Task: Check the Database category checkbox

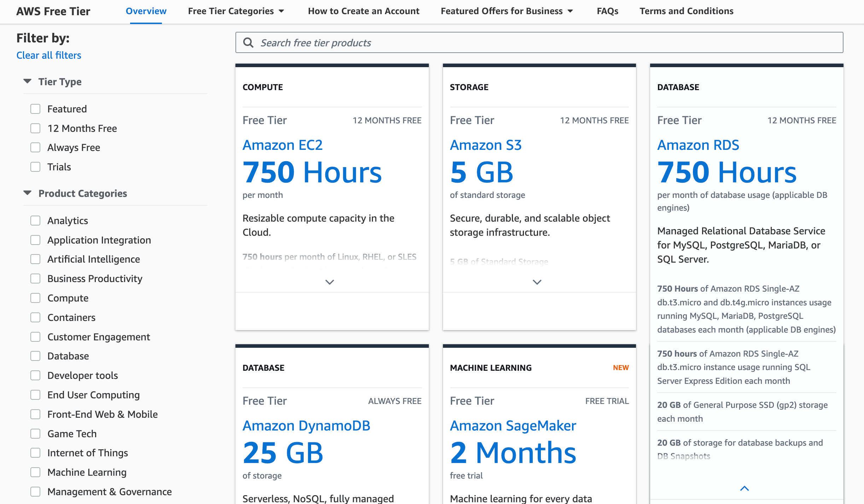Action: click(x=35, y=356)
